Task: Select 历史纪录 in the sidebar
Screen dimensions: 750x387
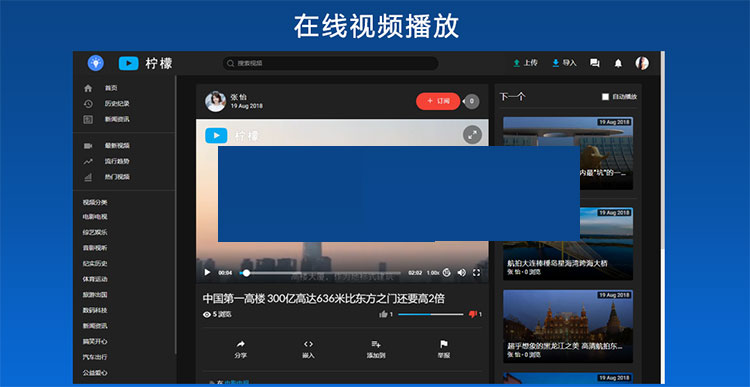Action: tap(117, 104)
